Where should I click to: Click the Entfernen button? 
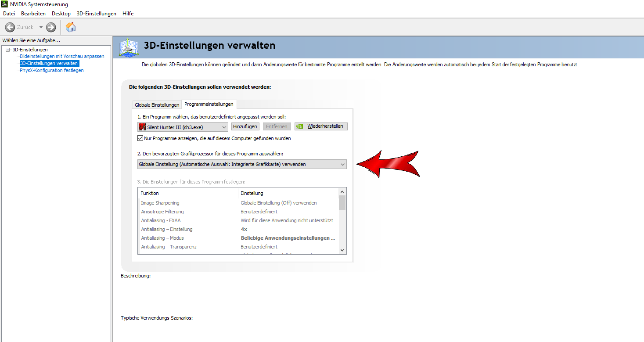pyautogui.click(x=277, y=126)
